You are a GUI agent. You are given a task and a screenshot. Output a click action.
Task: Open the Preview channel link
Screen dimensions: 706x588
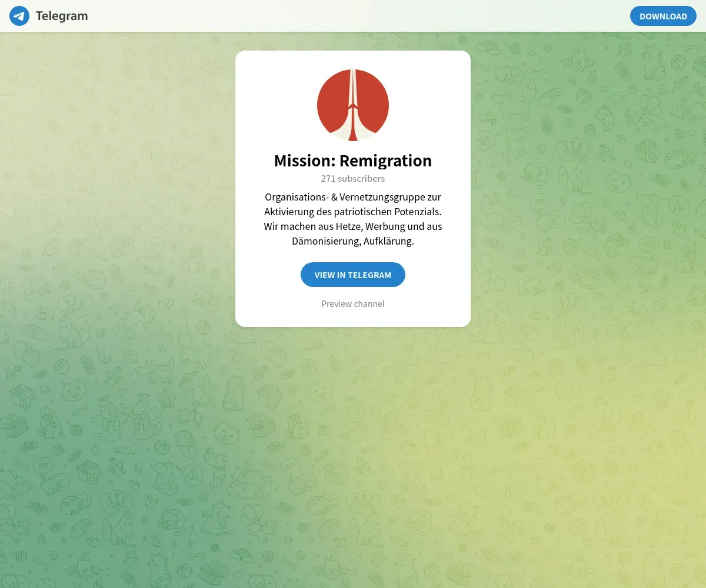(353, 303)
